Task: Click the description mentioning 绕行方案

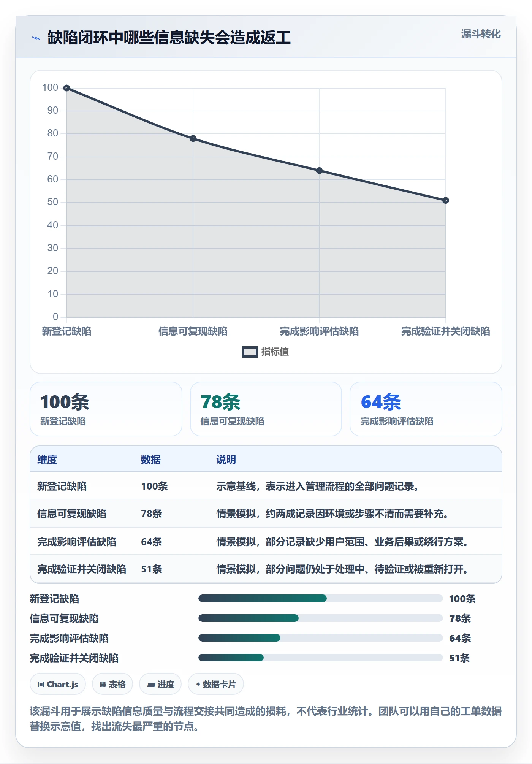Action: tap(342, 542)
